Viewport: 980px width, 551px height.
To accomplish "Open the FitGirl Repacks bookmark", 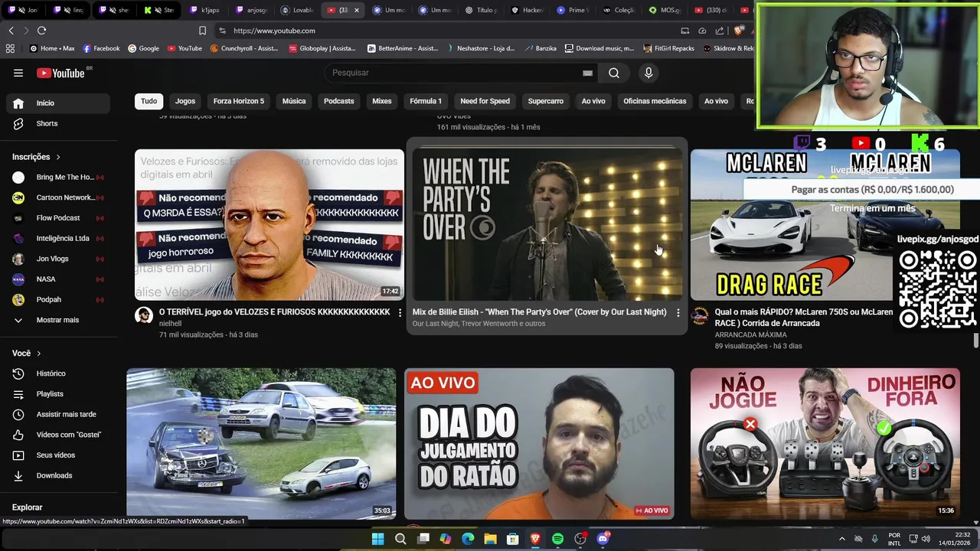I will tap(668, 48).
